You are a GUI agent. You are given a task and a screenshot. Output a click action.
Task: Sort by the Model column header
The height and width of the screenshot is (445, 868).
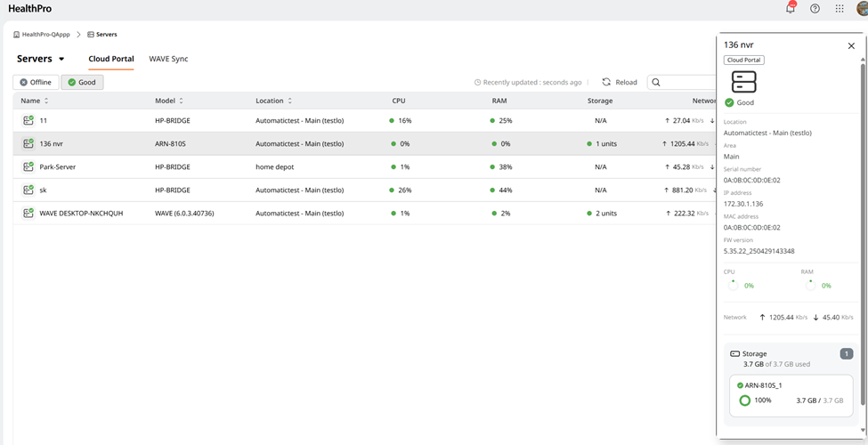[x=166, y=101]
